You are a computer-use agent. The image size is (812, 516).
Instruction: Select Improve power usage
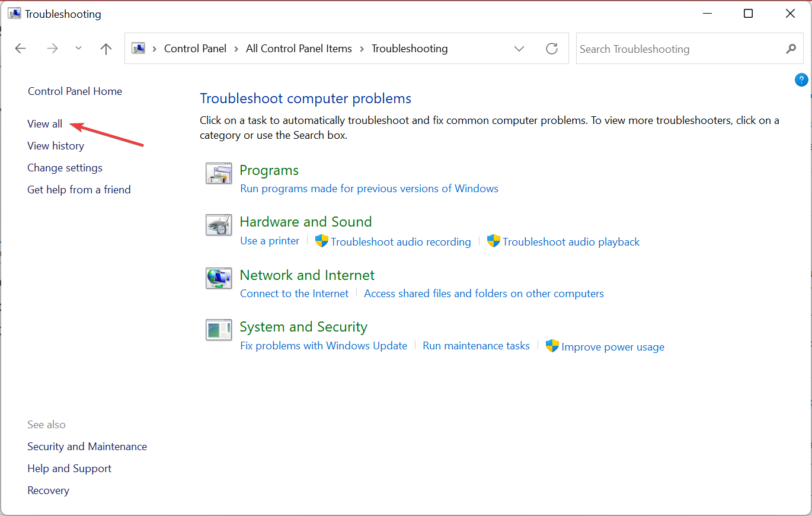click(x=613, y=347)
